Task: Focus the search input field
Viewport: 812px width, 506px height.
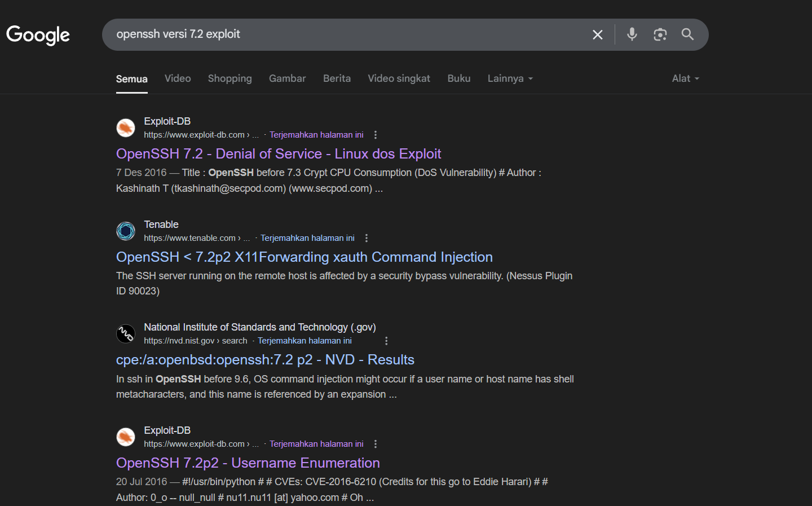Action: pos(338,34)
